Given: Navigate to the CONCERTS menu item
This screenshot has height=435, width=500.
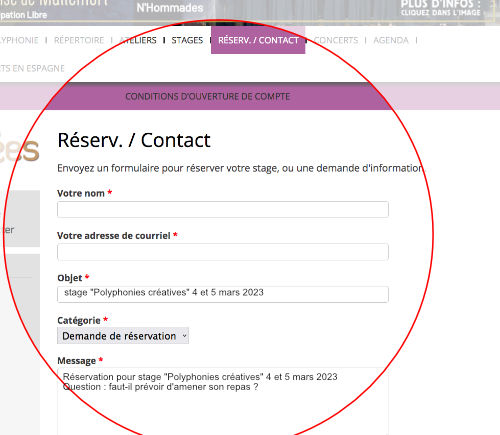Looking at the screenshot, I should point(336,40).
